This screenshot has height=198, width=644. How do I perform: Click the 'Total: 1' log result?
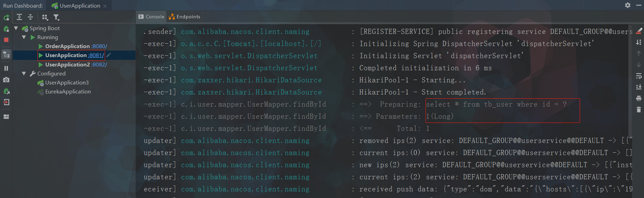[413, 128]
